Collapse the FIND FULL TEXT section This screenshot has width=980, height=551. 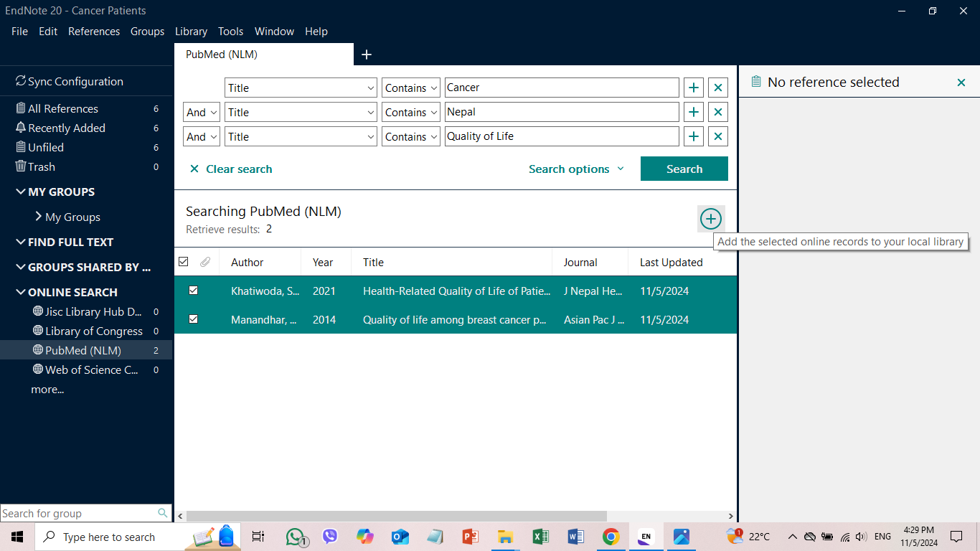pos(21,242)
